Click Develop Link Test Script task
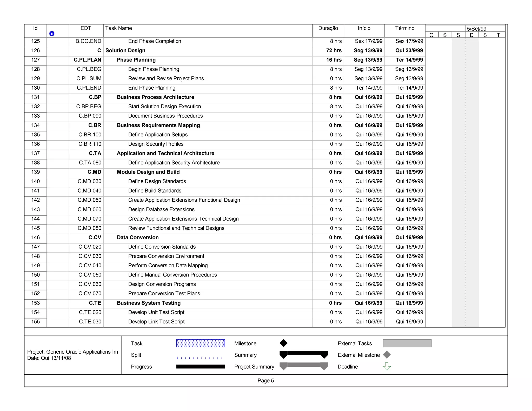The height and width of the screenshot is (411, 532). click(x=156, y=322)
